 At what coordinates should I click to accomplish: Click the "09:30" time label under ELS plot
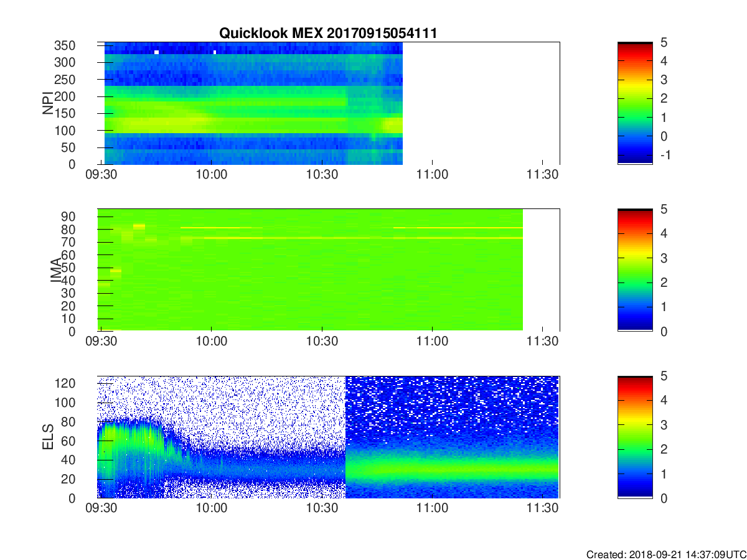point(101,508)
